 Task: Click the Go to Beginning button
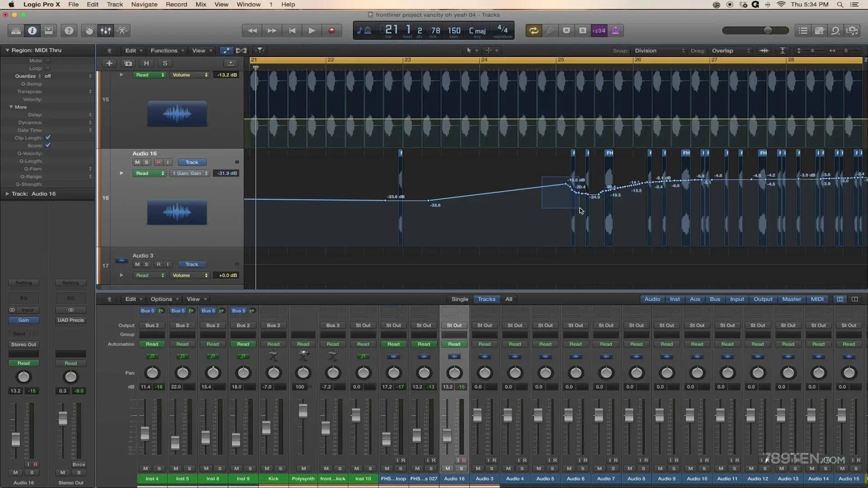click(292, 31)
